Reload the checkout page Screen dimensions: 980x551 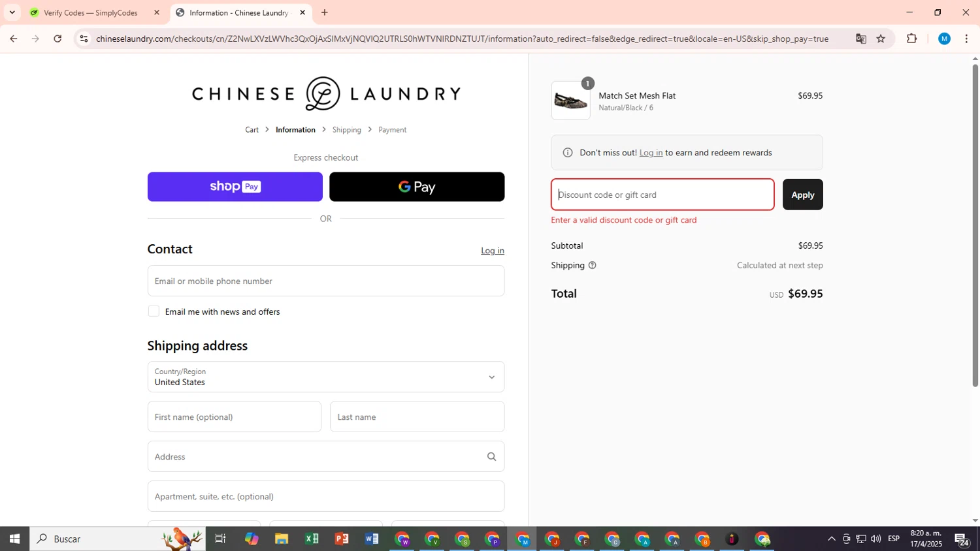click(x=57, y=39)
